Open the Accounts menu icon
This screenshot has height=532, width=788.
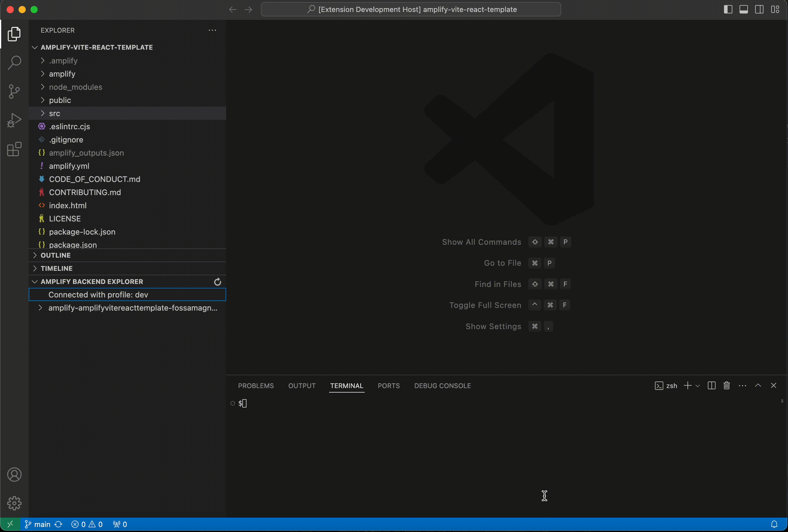click(x=14, y=475)
